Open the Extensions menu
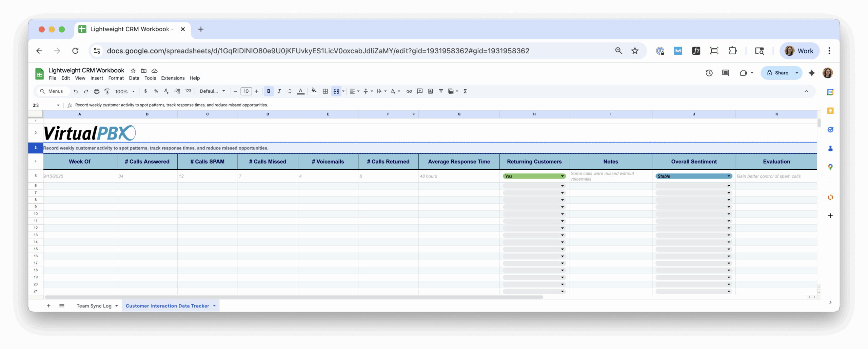The height and width of the screenshot is (349, 868). (173, 78)
